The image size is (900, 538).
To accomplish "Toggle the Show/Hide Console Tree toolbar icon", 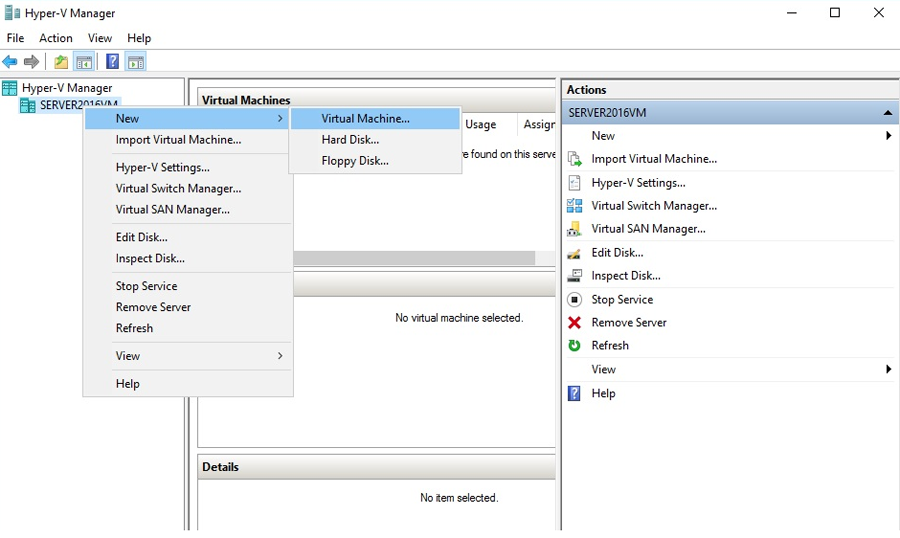I will point(84,61).
